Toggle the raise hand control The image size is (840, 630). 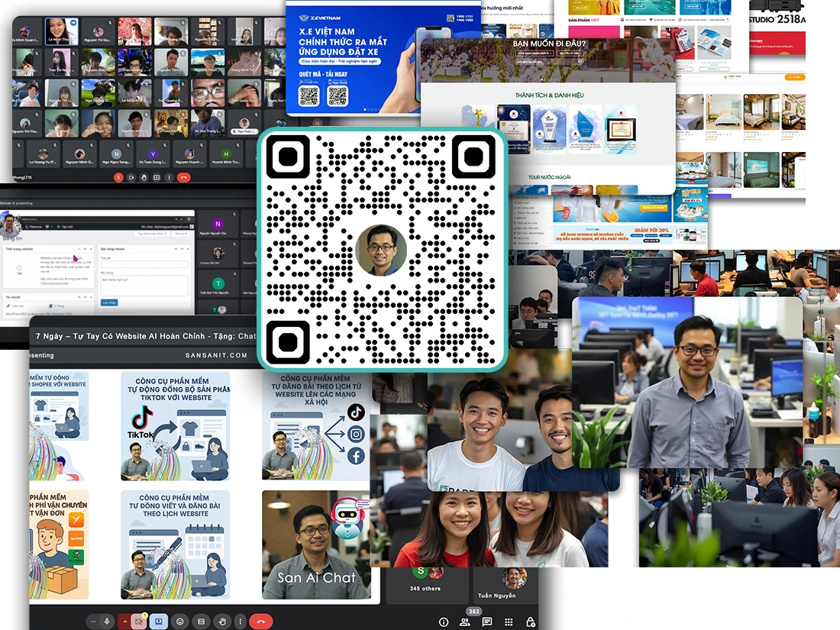click(221, 621)
